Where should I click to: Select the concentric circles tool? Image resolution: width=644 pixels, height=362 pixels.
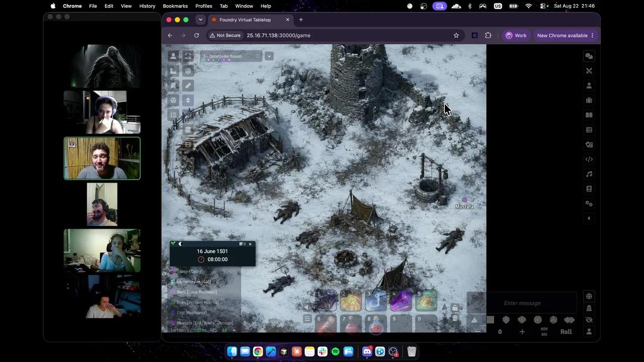click(x=188, y=71)
